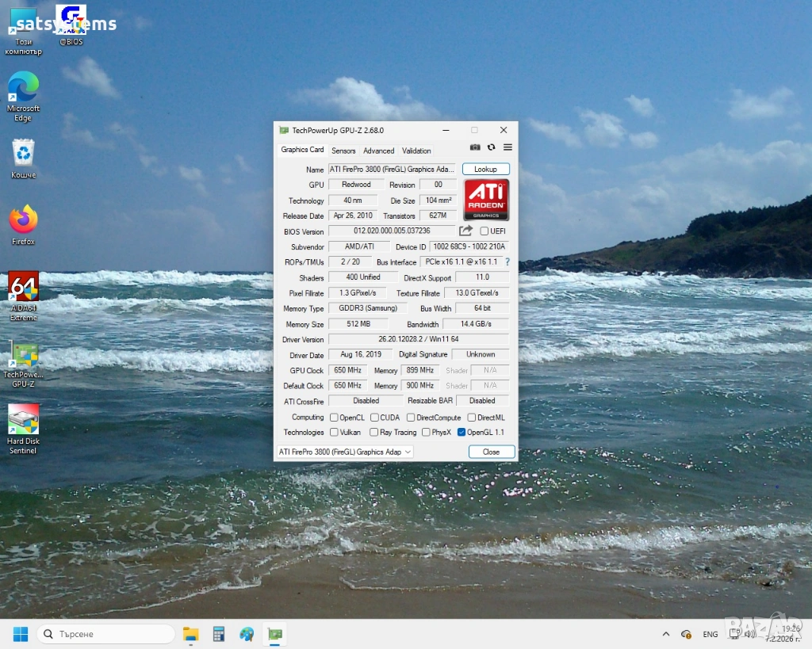Toggle the Vulkan checkbox
This screenshot has width=812, height=649.
pyautogui.click(x=334, y=433)
